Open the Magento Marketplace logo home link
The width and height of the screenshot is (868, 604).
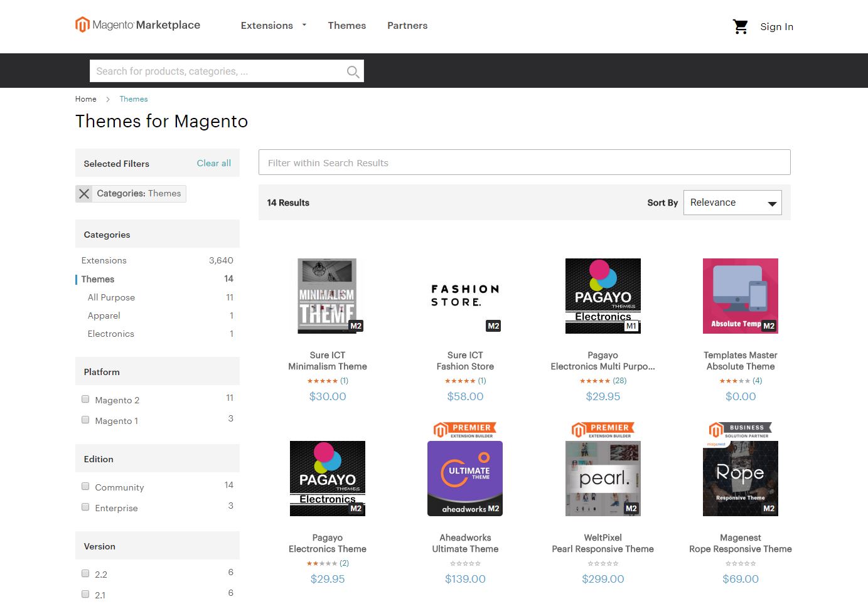click(x=137, y=25)
